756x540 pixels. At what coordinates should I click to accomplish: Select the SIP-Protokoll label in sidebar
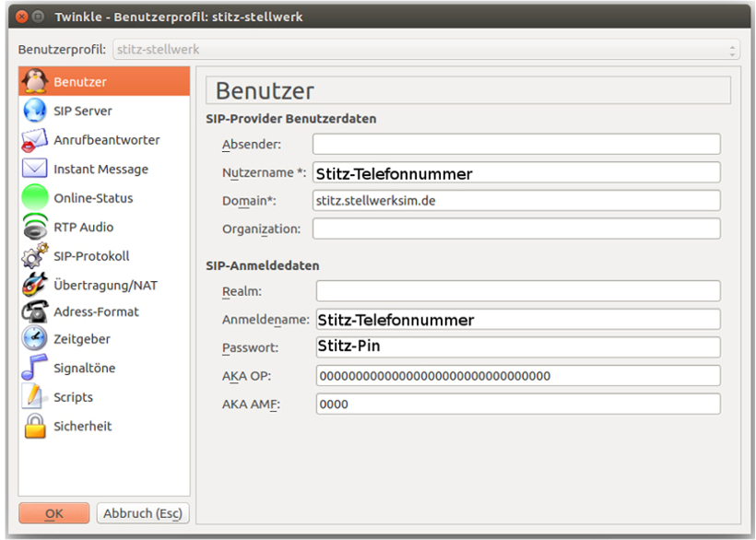91,256
